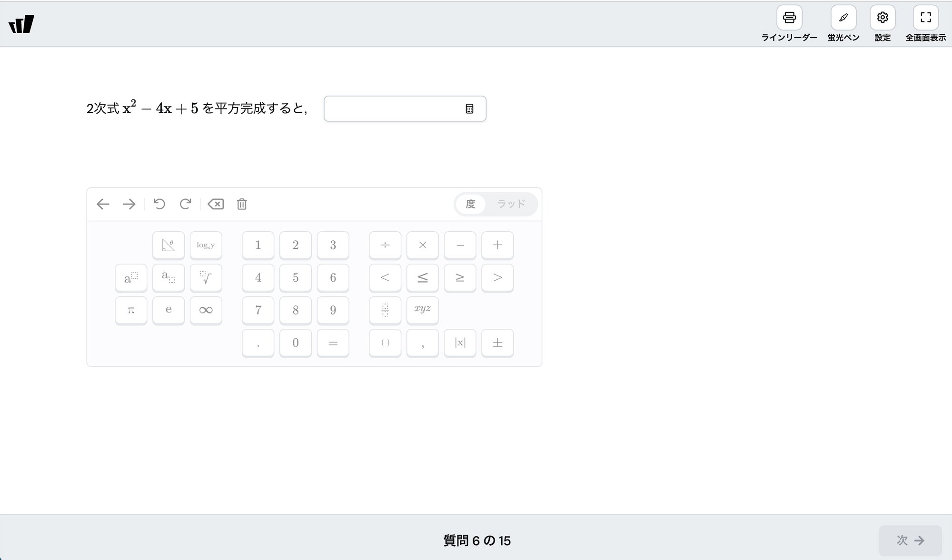This screenshot has height=560, width=952.
Task: Click the answer input field
Action: (405, 109)
